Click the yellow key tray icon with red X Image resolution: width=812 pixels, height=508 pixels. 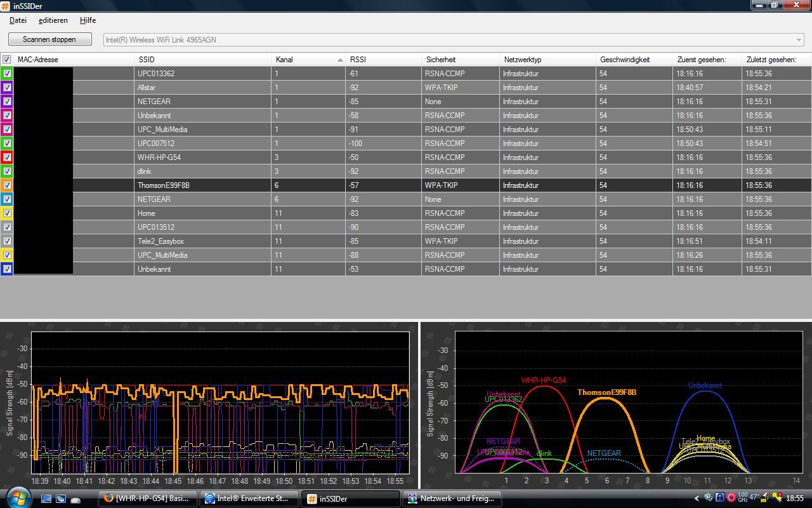(x=776, y=498)
